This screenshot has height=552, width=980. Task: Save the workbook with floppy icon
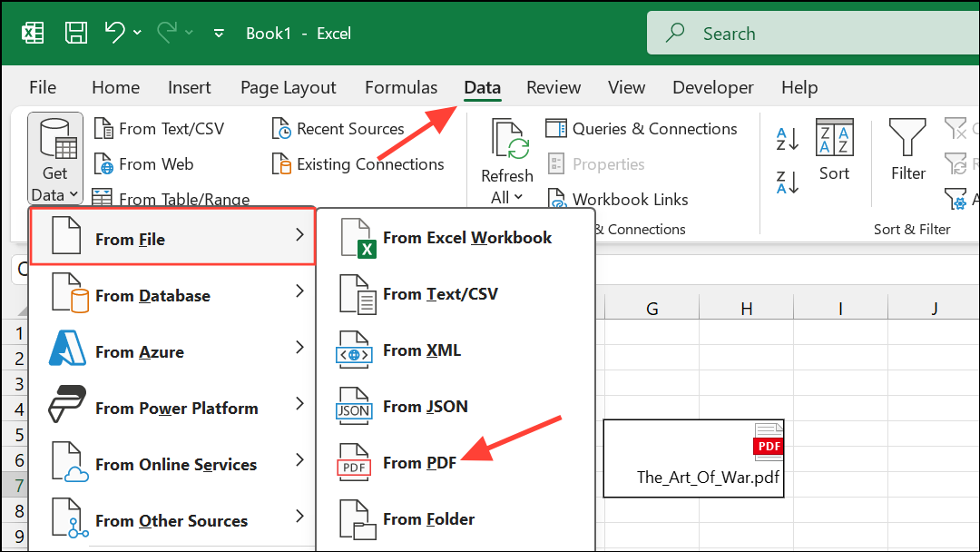coord(75,33)
